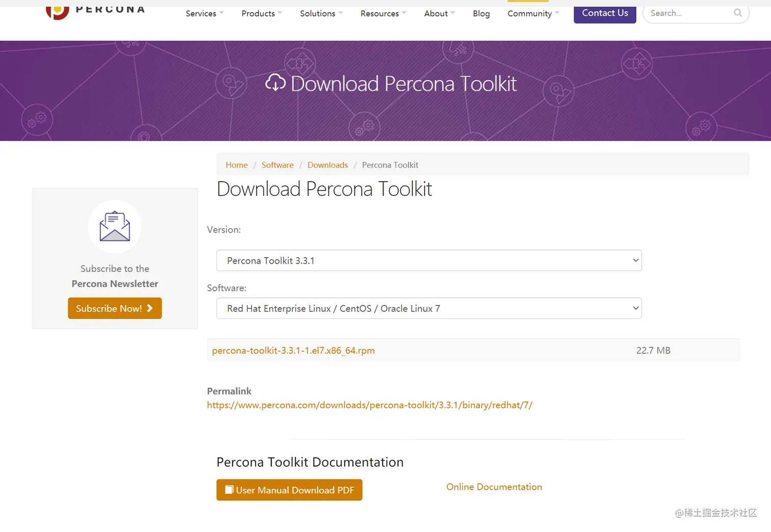
Task: Expand the About menu
Action: coord(439,13)
